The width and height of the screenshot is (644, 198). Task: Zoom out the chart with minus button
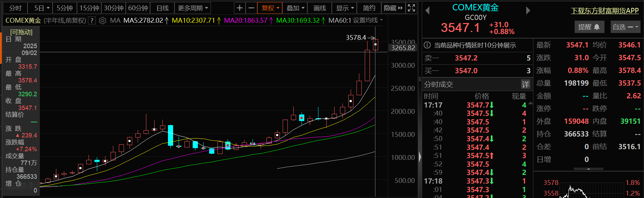tap(251, 8)
